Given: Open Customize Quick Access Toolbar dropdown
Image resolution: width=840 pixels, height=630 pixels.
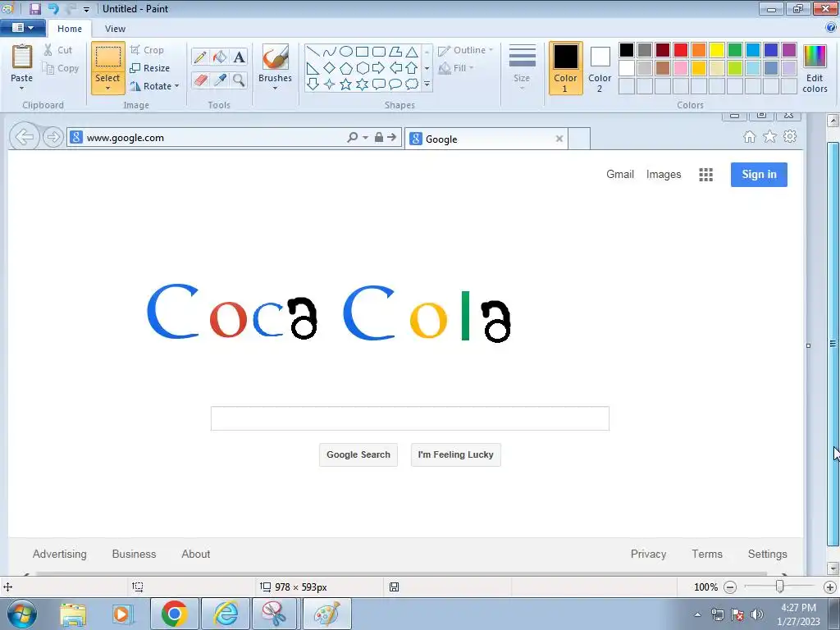Looking at the screenshot, I should click(x=86, y=9).
